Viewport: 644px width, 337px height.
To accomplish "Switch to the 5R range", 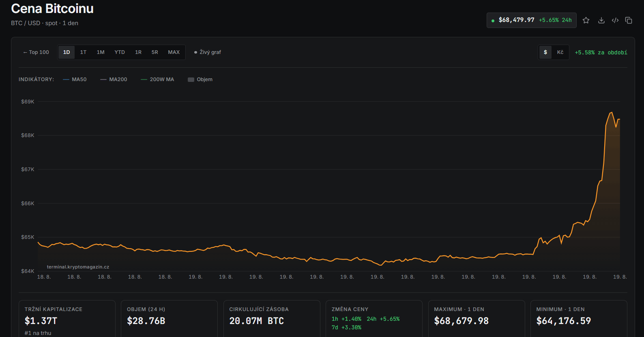I will point(155,52).
